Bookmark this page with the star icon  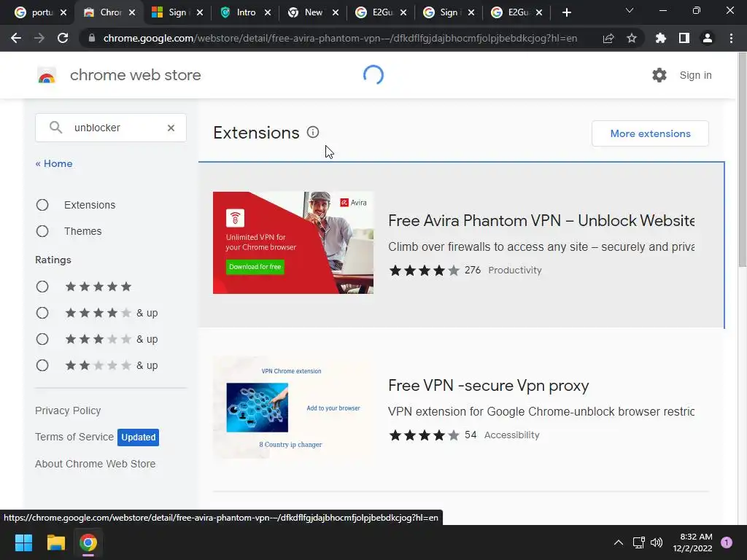tap(632, 38)
